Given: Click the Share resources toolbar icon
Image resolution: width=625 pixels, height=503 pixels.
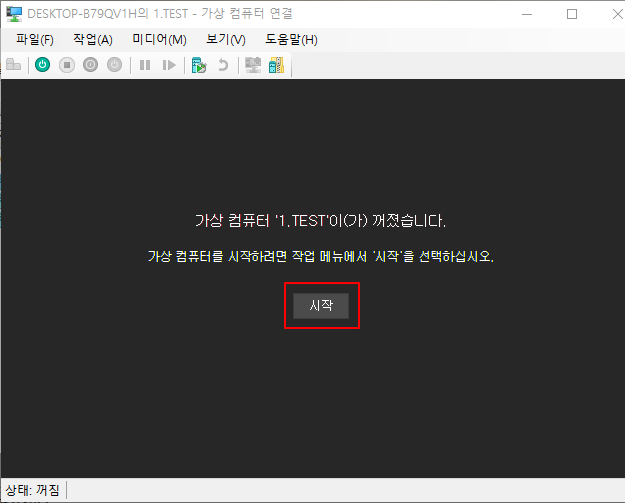Looking at the screenshot, I should coord(276,65).
